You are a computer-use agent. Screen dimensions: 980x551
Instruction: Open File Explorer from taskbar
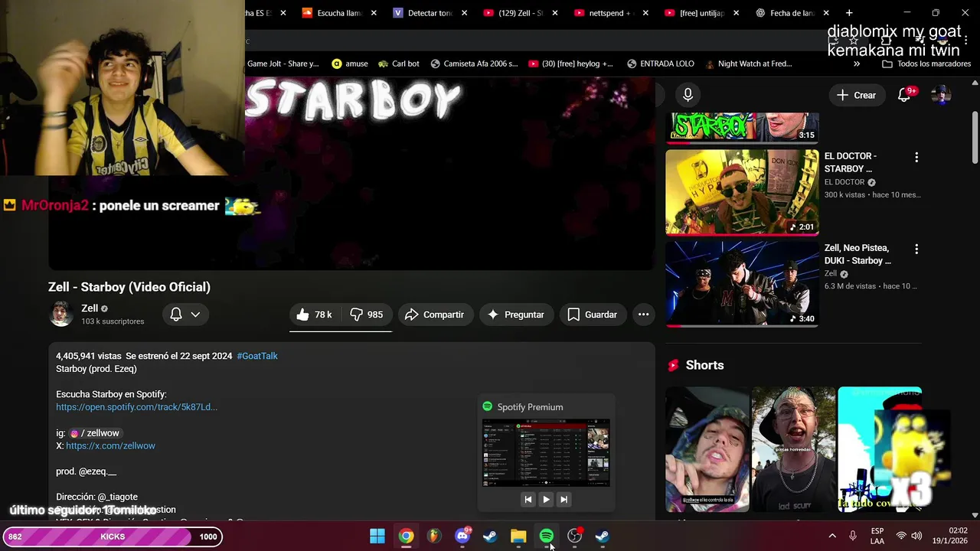(x=518, y=536)
